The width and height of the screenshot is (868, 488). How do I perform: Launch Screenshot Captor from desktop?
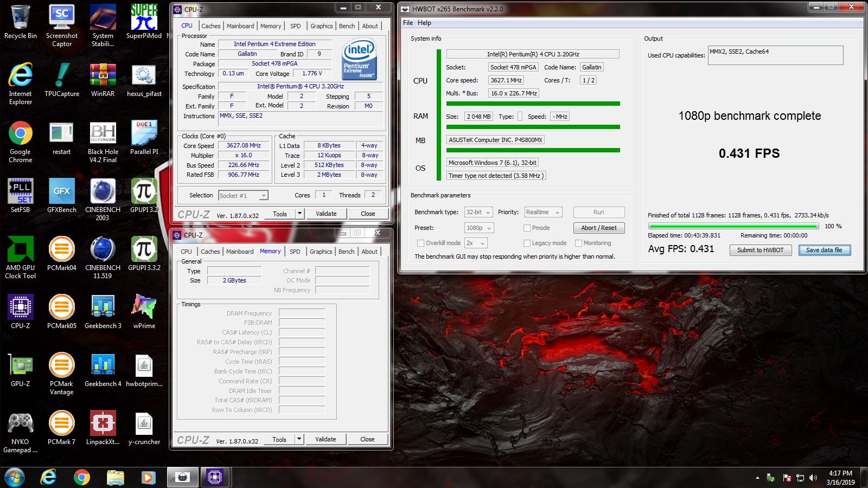tap(62, 25)
